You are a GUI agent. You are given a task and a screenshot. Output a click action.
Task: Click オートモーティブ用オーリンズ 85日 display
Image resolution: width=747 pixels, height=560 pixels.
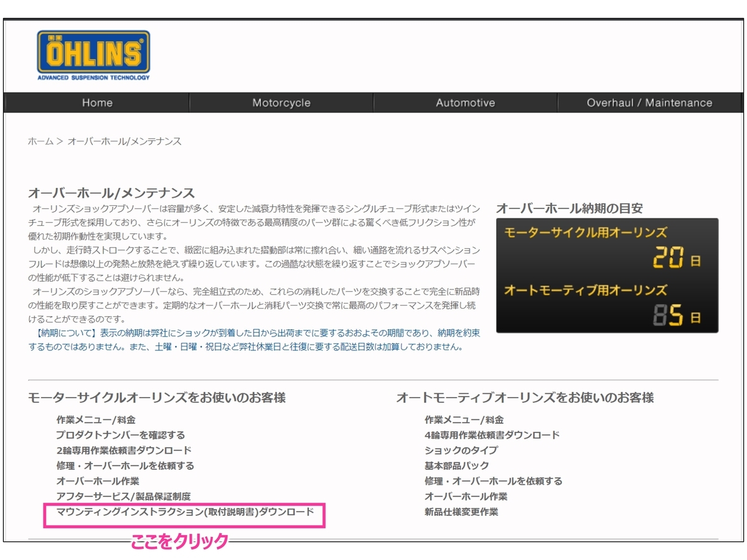[x=602, y=307]
